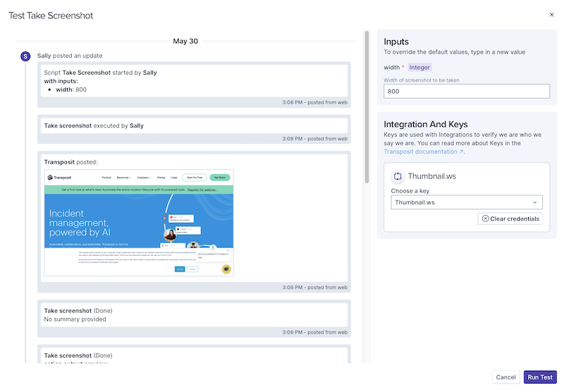Click the timestamp under 'No summary provided'
The width and height of the screenshot is (564, 392).
pyautogui.click(x=314, y=332)
